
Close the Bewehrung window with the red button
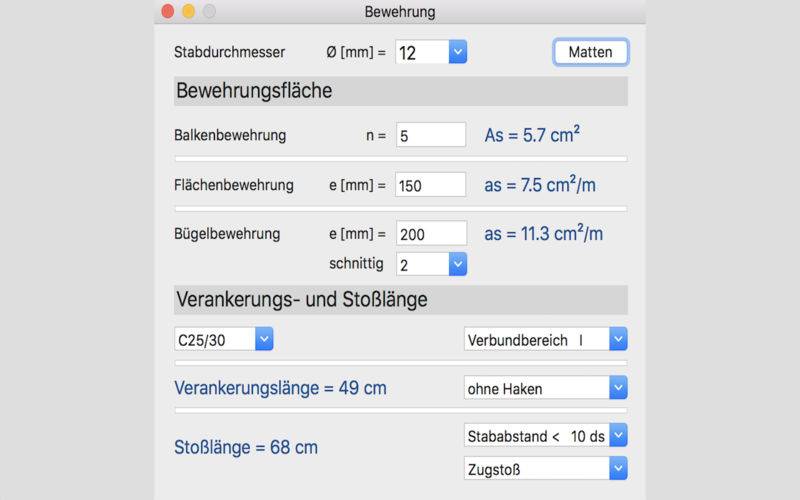pos(167,11)
